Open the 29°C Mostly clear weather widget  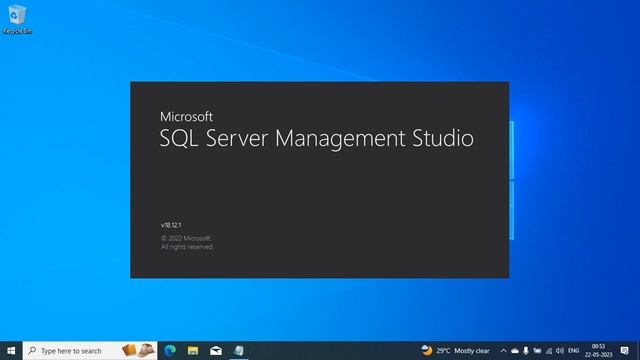pyautogui.click(x=455, y=351)
